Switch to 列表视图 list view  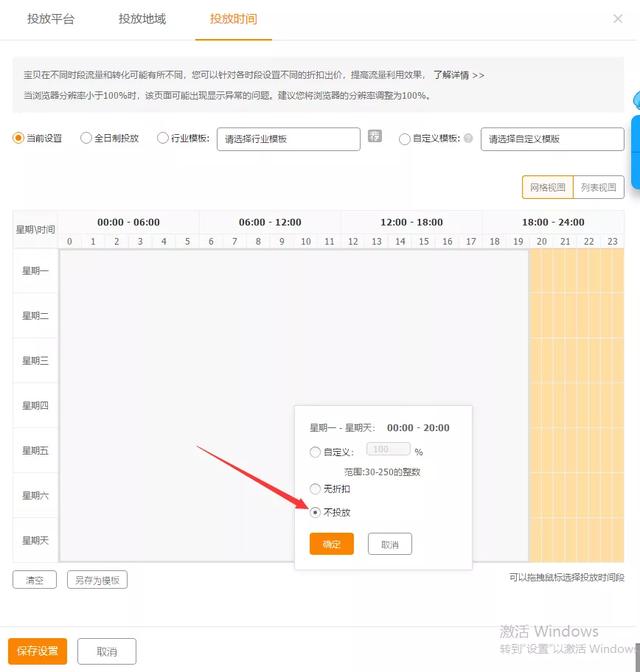pyautogui.click(x=602, y=187)
